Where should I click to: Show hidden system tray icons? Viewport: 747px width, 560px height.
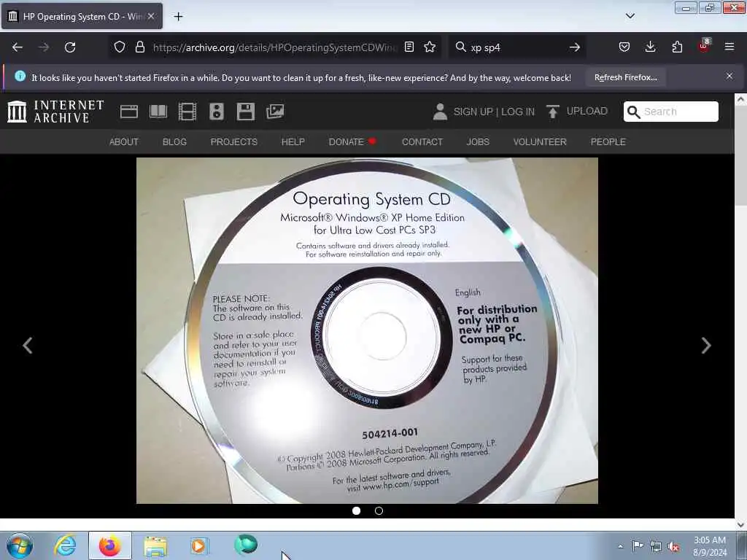pos(621,546)
